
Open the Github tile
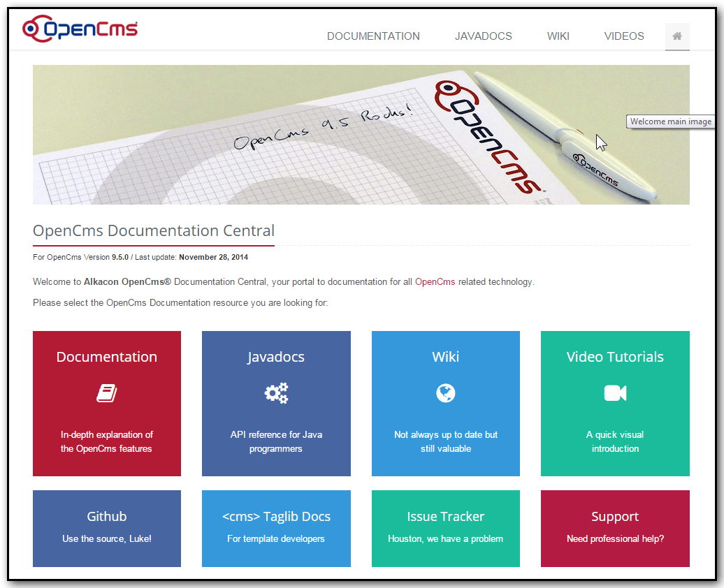pos(107,529)
